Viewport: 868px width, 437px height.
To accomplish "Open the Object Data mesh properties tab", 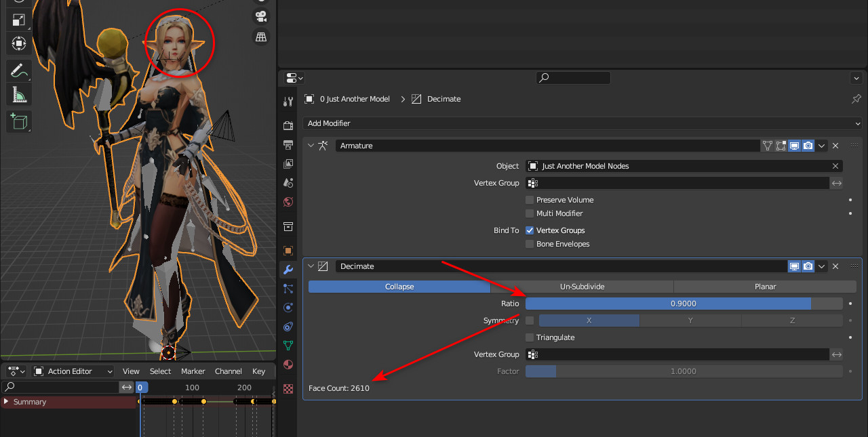I will 288,346.
